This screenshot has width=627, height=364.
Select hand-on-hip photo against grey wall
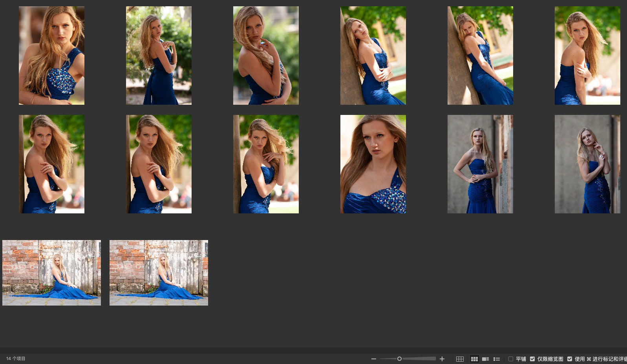480,164
